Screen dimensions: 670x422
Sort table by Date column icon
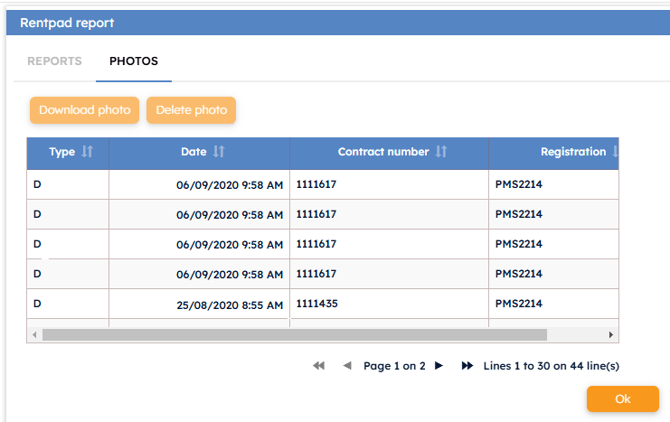219,152
